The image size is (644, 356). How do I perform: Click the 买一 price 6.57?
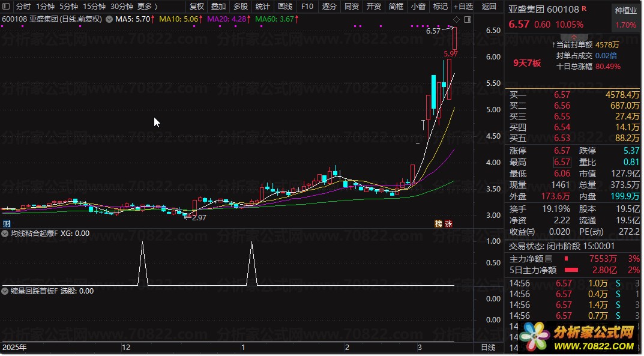(x=562, y=95)
